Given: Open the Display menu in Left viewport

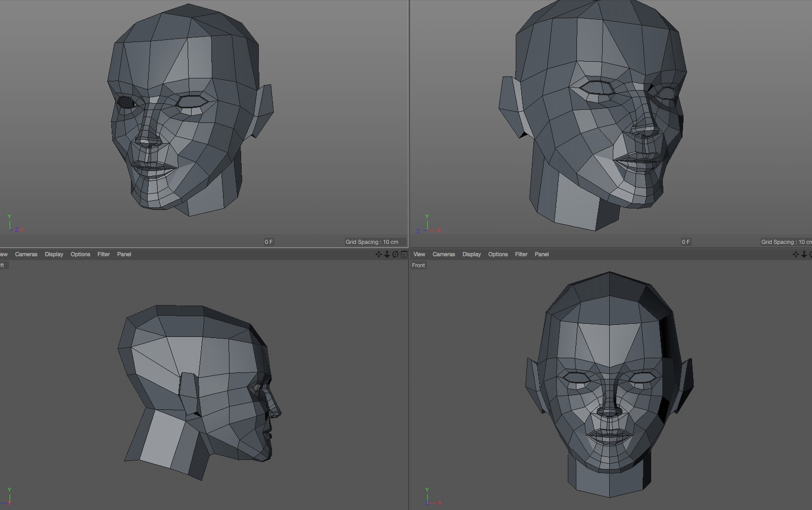Looking at the screenshot, I should point(54,254).
